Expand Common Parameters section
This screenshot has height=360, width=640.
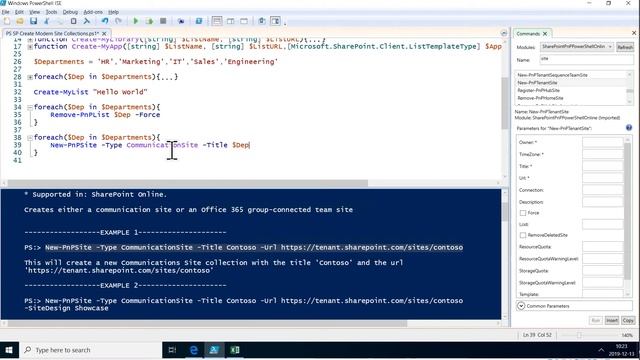521,306
